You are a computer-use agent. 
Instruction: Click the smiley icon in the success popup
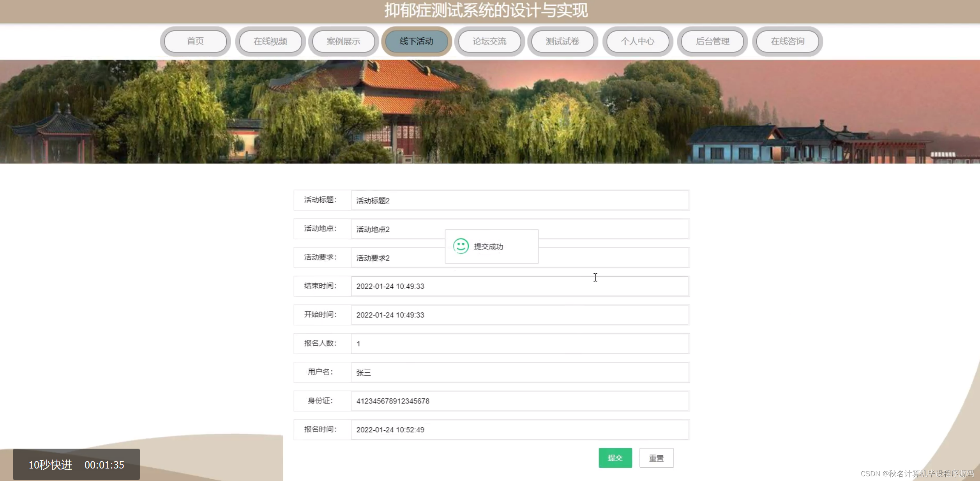461,246
